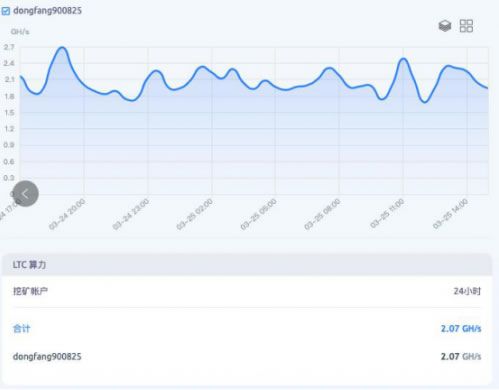499x390 pixels.
Task: Click the 03-25 05:00 axis label
Action: click(258, 214)
